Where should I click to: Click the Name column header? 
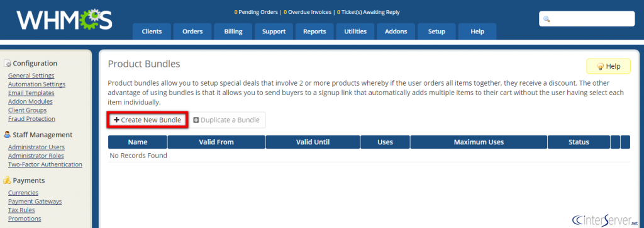click(138, 142)
